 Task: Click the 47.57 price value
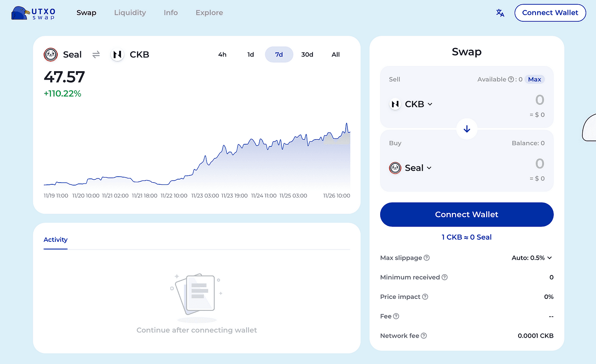pos(64,77)
